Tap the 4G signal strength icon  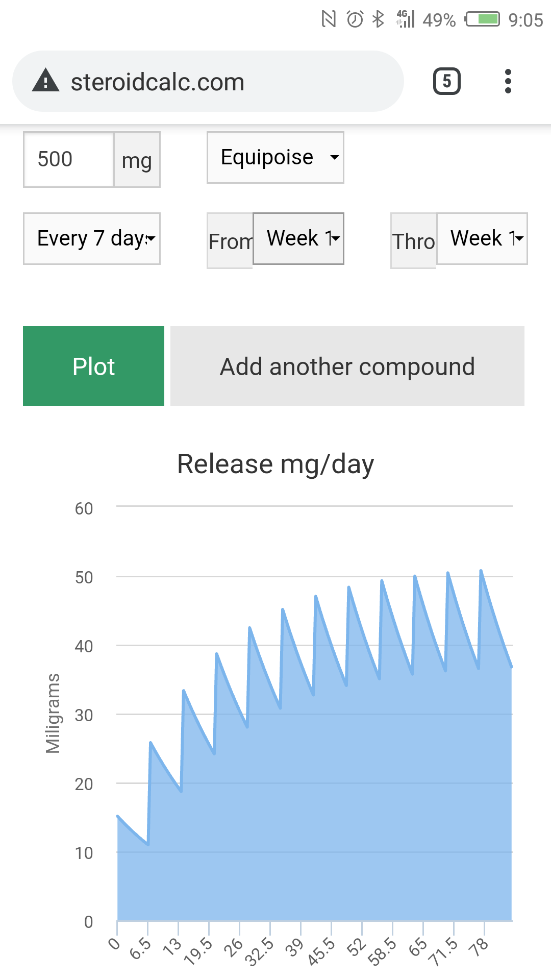(406, 19)
